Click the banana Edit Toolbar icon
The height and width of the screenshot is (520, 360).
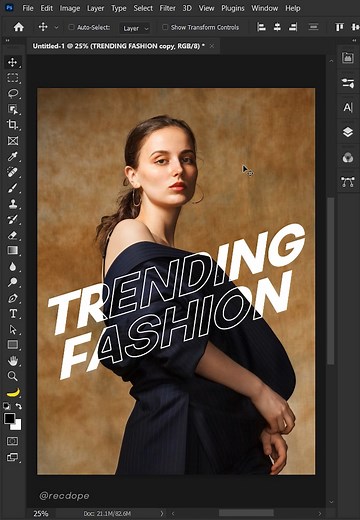tap(13, 393)
